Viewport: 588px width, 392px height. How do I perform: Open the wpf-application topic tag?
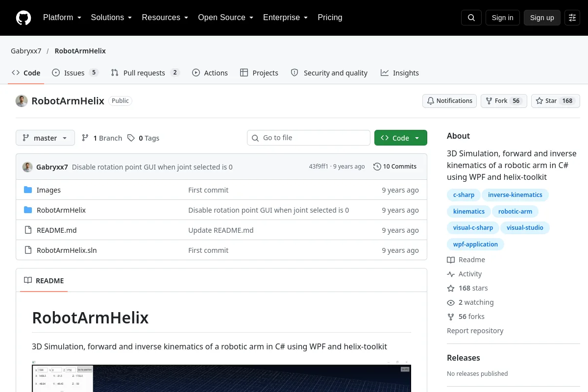click(x=475, y=245)
